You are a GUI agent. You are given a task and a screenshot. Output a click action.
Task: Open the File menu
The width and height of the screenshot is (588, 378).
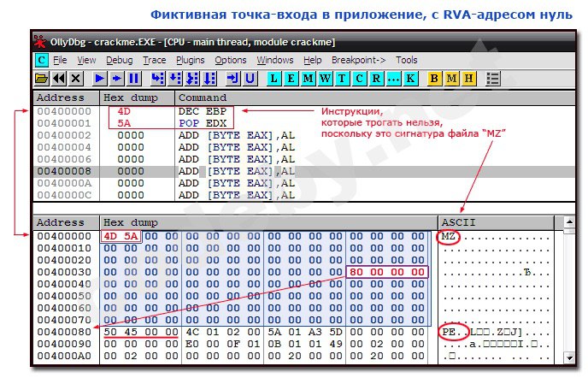[60, 60]
